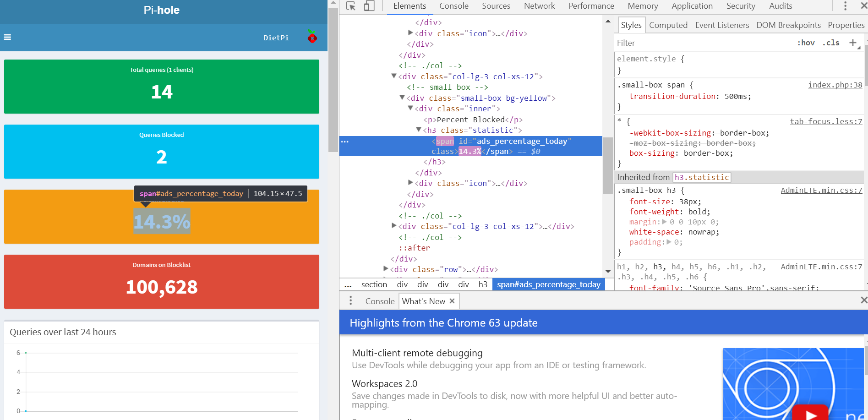The width and height of the screenshot is (868, 420).
Task: Toggle :hov element state panel
Action: click(x=806, y=43)
